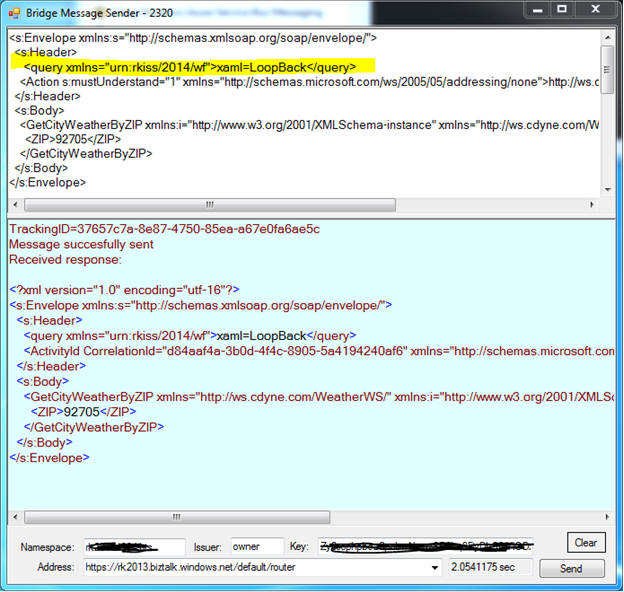Click the Send button

[571, 569]
